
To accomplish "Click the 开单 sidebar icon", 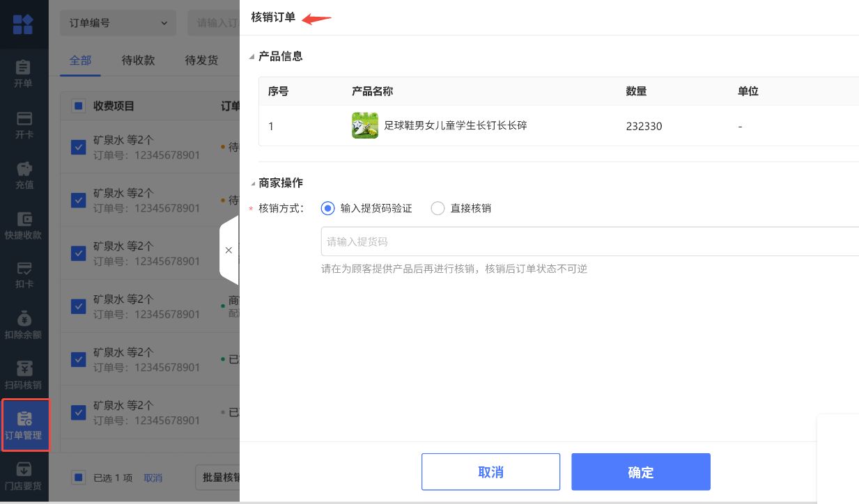I will pos(24,68).
